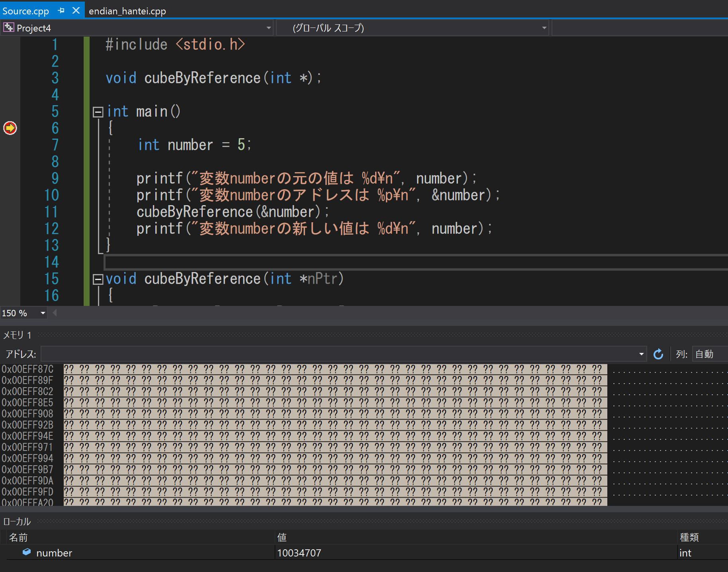728x572 pixels.
Task: Click memory address 0x00EFF94E
Action: pyautogui.click(x=27, y=436)
